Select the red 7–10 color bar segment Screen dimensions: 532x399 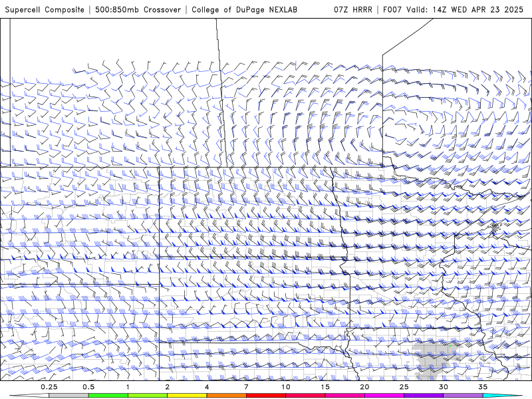(x=266, y=396)
